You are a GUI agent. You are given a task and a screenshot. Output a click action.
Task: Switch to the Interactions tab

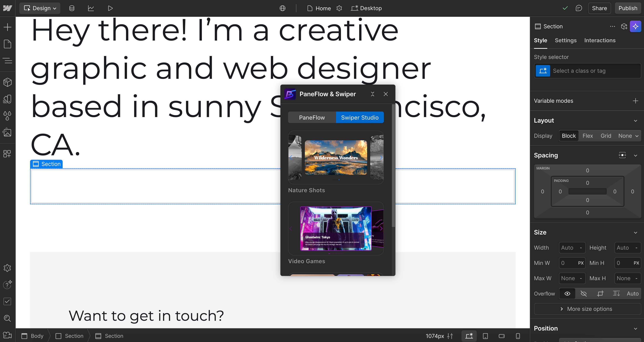[600, 40]
